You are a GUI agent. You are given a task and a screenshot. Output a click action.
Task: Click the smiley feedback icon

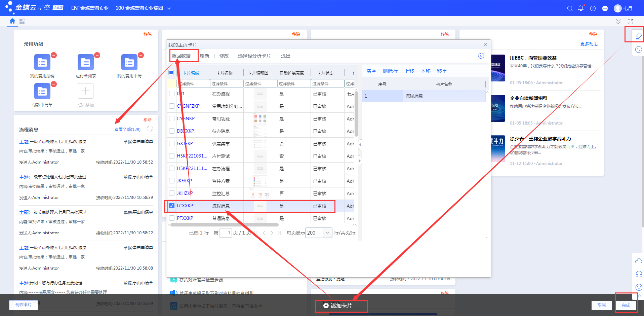point(639,287)
